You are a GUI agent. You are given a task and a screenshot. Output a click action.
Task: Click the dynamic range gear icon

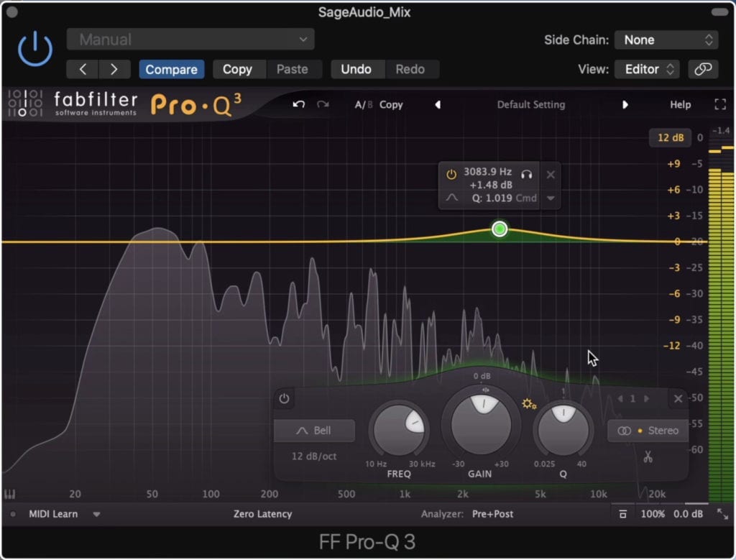click(x=529, y=404)
